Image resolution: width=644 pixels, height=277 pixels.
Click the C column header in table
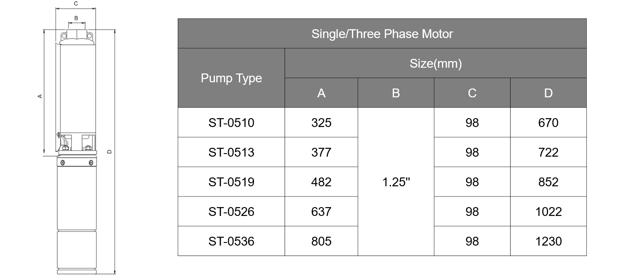coord(472,93)
